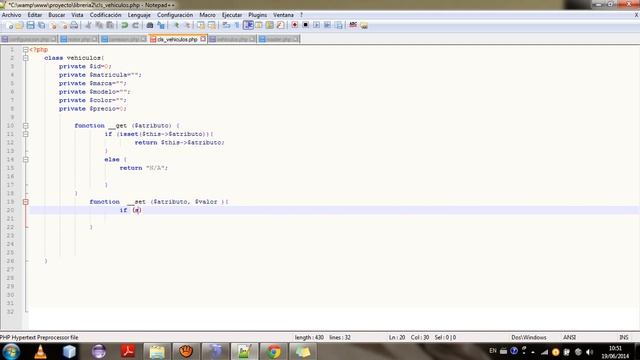Click the Print toolbar icon
Image resolution: width=640 pixels, height=360 pixels.
pos(74,25)
